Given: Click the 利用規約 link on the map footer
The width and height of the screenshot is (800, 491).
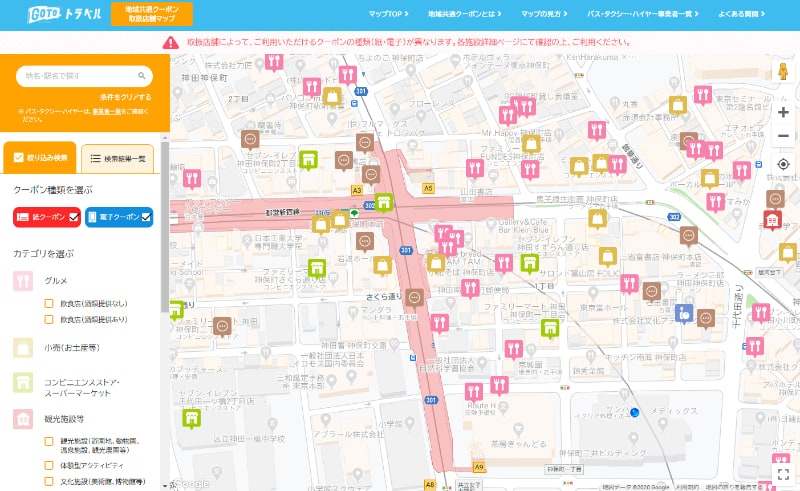Looking at the screenshot, I should pyautogui.click(x=687, y=487).
